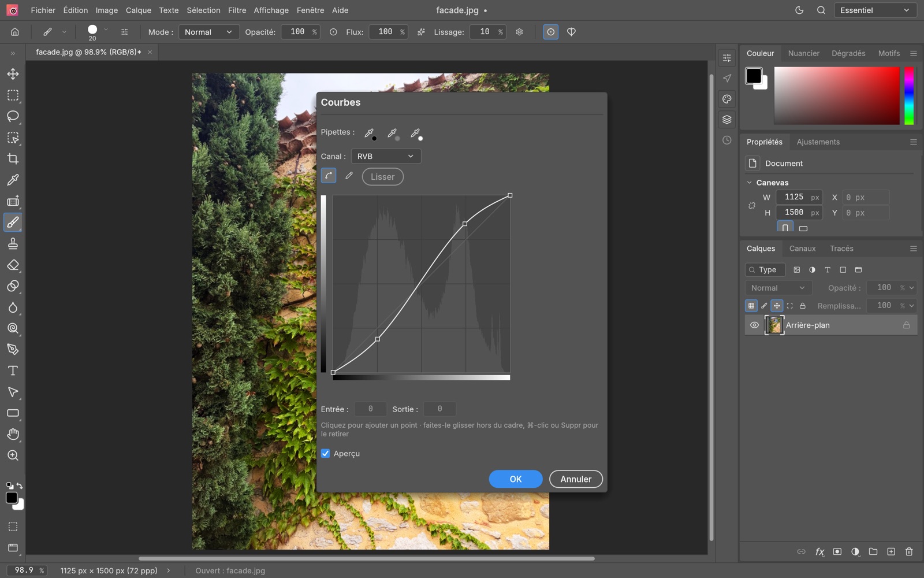
Task: Delete layer with the trash icon
Action: (x=909, y=552)
